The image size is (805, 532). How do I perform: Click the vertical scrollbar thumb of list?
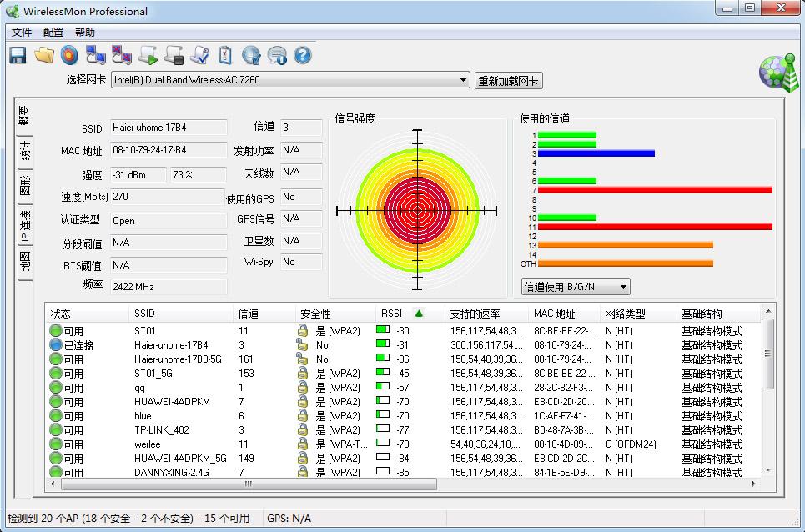[767, 354]
